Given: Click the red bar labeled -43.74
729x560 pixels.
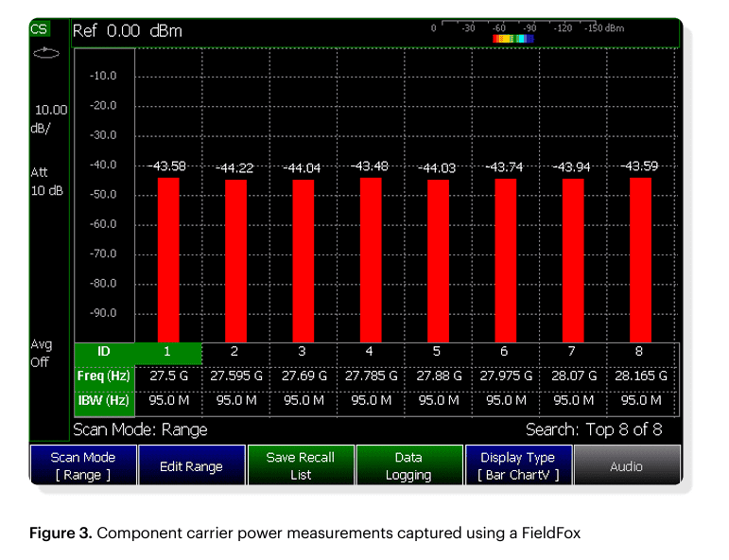Looking at the screenshot, I should coord(505,260).
